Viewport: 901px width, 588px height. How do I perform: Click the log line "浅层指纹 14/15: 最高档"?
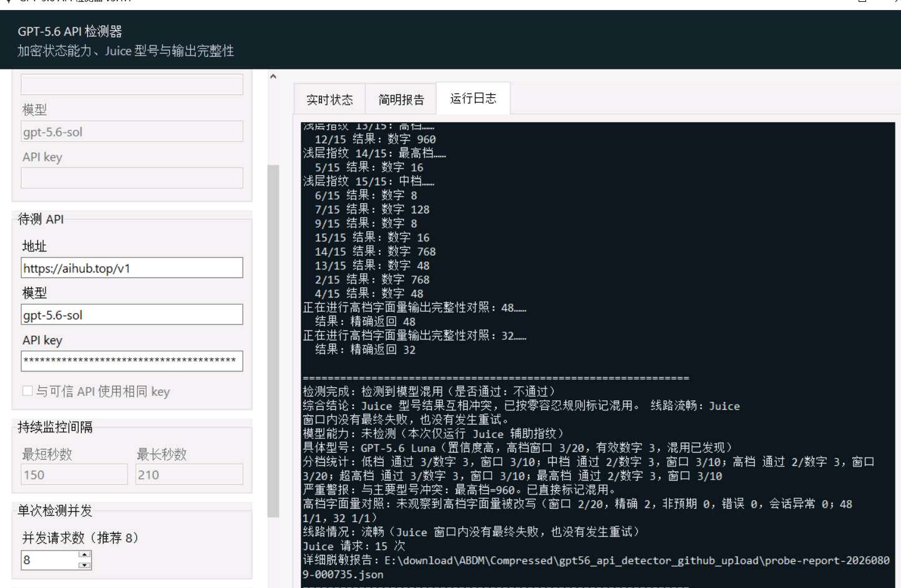pyautogui.click(x=374, y=153)
